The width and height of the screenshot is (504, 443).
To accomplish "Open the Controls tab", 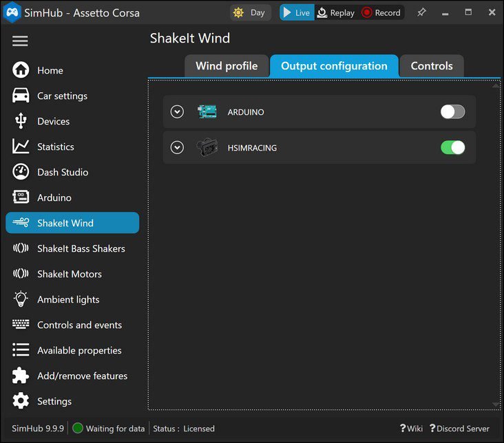I will pos(432,66).
